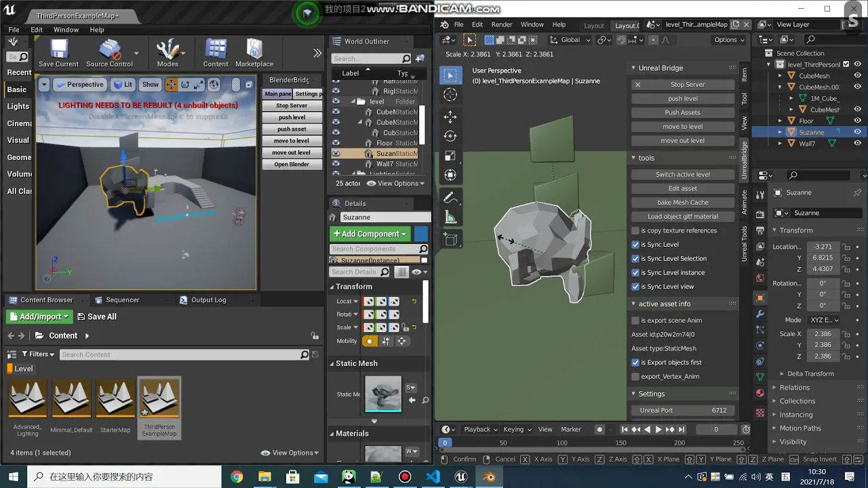868x488 pixels.
Task: Open Content Browser View Options dropdown
Action: 290,453
